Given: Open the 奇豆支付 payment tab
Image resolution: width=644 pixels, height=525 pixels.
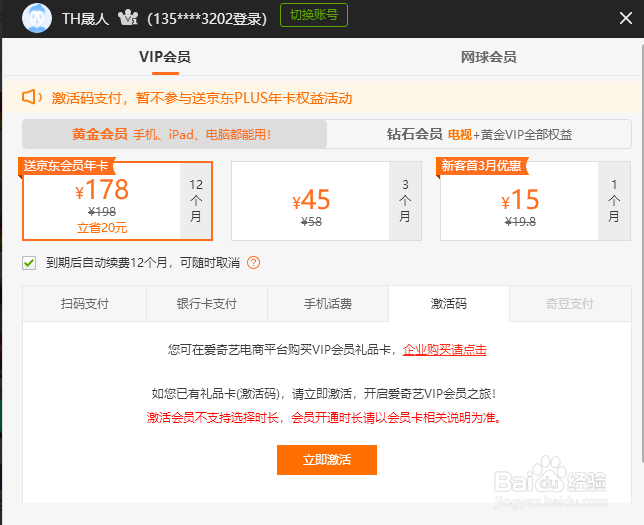Looking at the screenshot, I should pyautogui.click(x=570, y=304).
